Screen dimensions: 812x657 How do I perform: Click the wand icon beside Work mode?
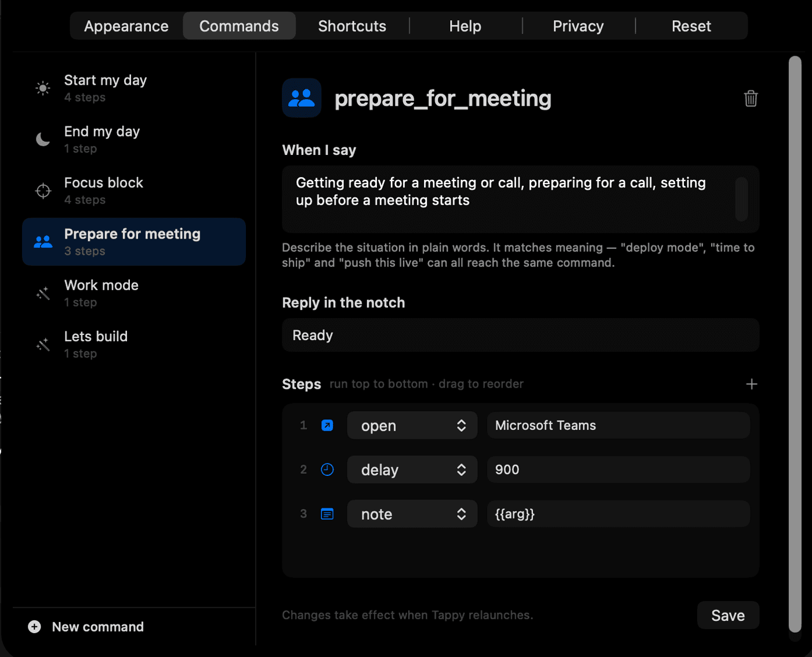(x=43, y=293)
